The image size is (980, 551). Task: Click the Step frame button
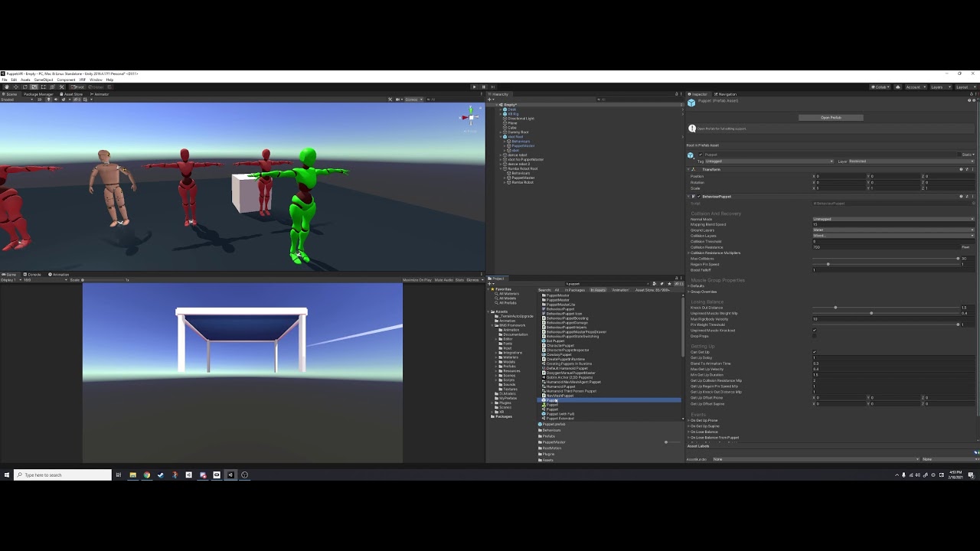click(x=493, y=87)
